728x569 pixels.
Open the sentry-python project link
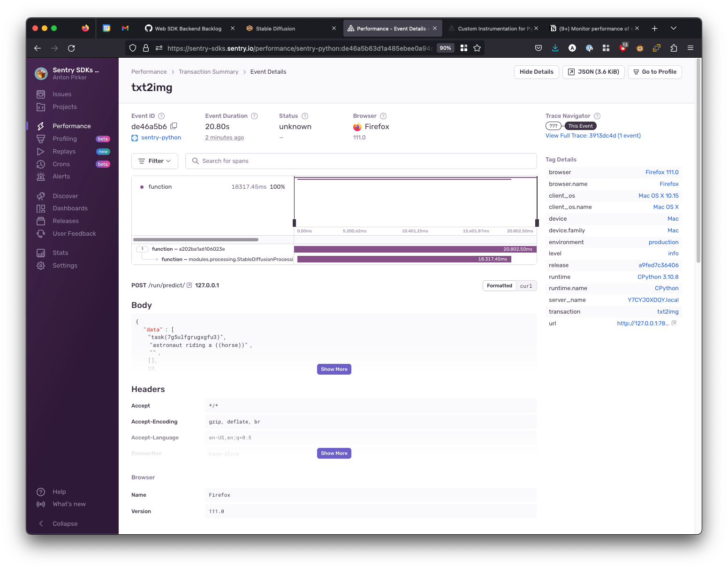pos(161,138)
